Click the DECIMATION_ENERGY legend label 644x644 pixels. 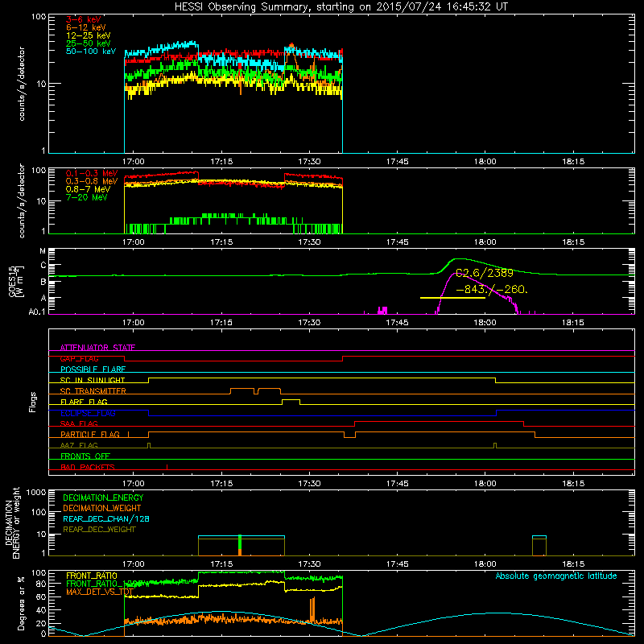(103, 497)
